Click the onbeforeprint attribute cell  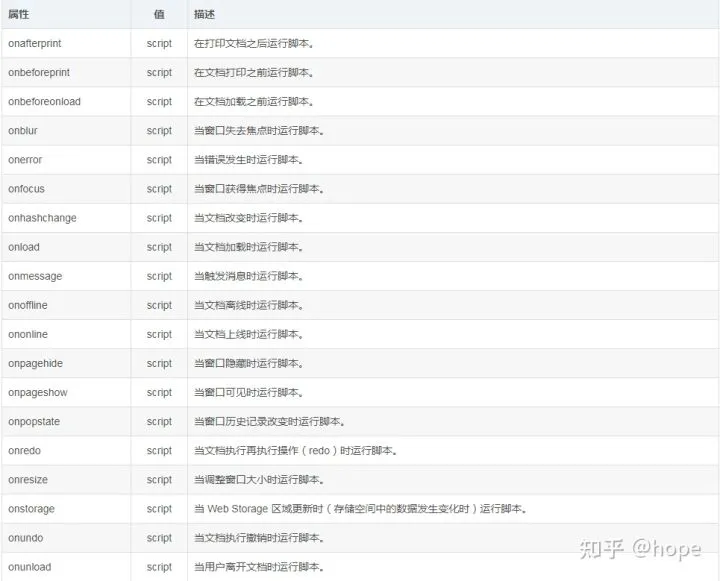(40, 73)
